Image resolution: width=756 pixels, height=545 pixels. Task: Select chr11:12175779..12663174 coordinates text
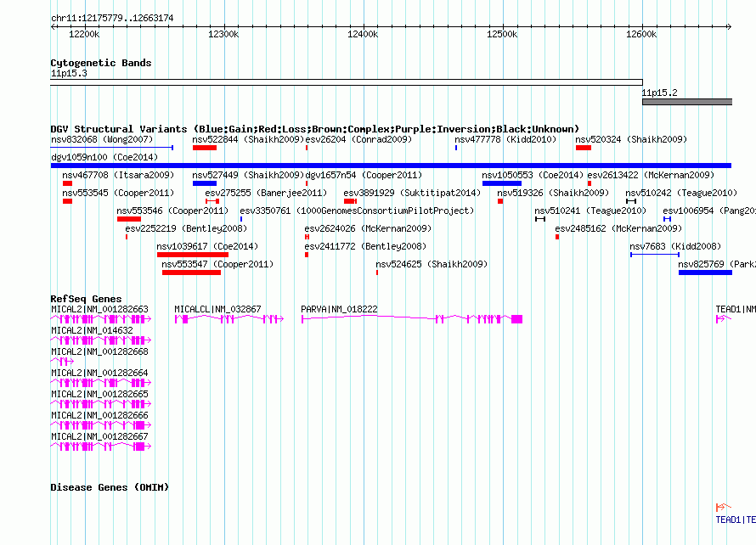pos(112,18)
